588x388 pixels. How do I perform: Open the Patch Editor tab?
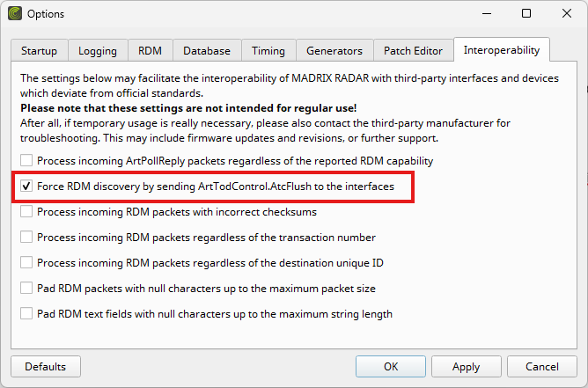413,51
